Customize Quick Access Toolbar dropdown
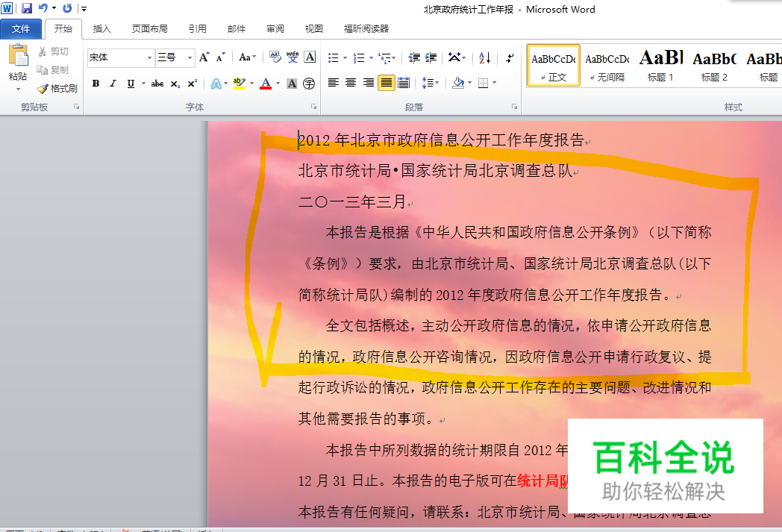This screenshot has width=782, height=532. (x=84, y=8)
